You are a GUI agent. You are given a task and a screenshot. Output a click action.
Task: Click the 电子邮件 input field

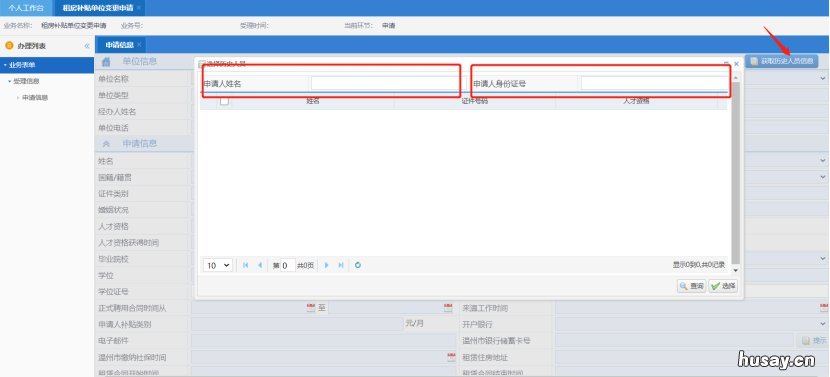click(x=323, y=340)
